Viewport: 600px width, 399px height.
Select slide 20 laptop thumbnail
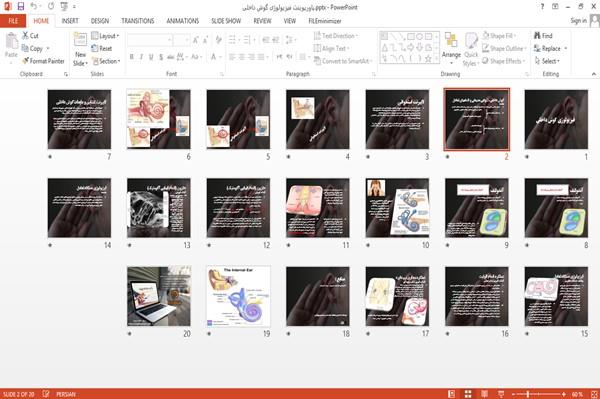click(159, 296)
